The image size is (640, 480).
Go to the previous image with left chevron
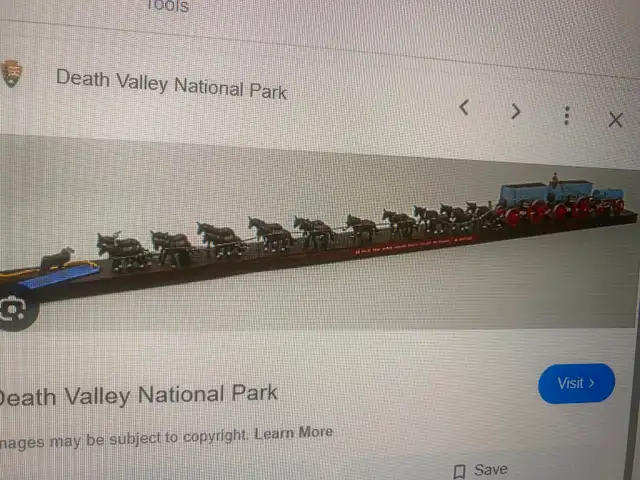[464, 108]
